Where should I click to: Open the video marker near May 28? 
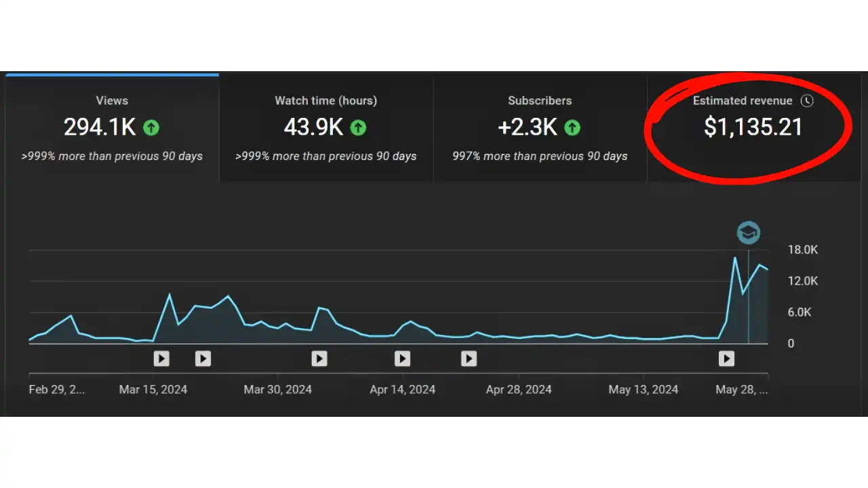click(726, 359)
